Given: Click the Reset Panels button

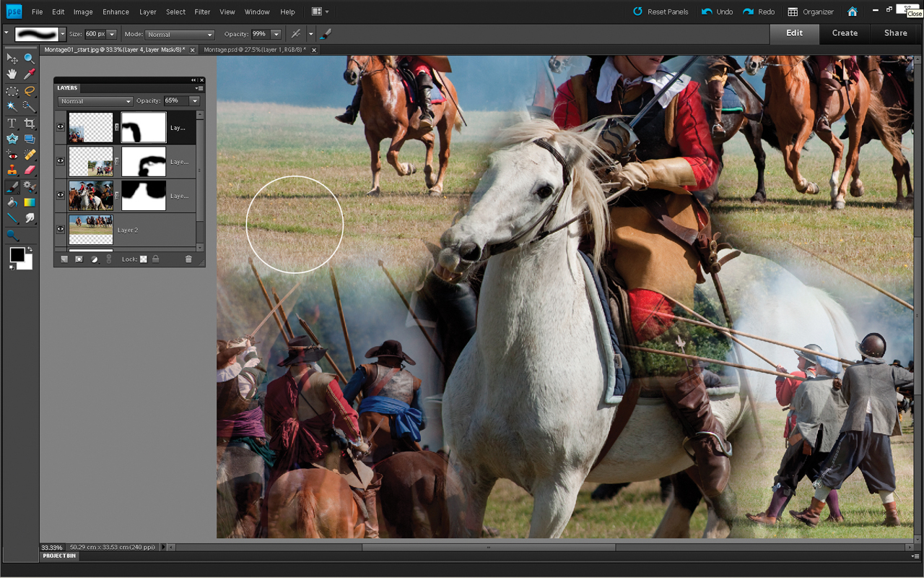Looking at the screenshot, I should coord(660,12).
